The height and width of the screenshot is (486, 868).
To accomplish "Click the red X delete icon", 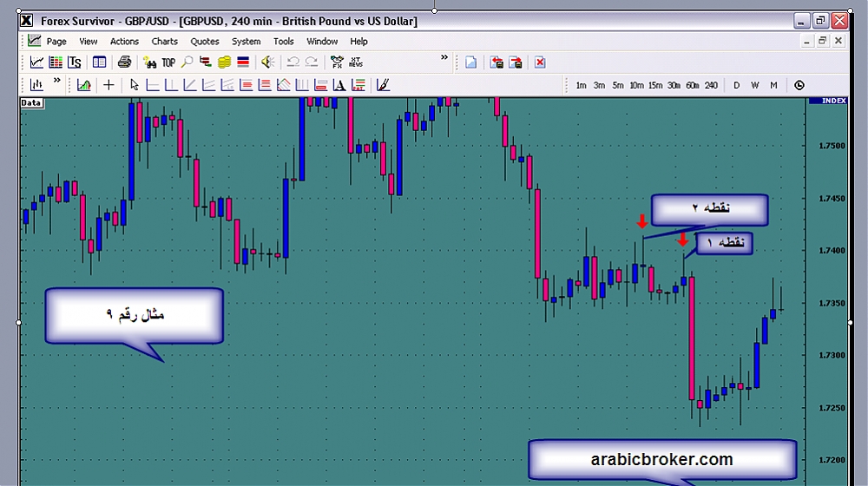I will tap(540, 62).
